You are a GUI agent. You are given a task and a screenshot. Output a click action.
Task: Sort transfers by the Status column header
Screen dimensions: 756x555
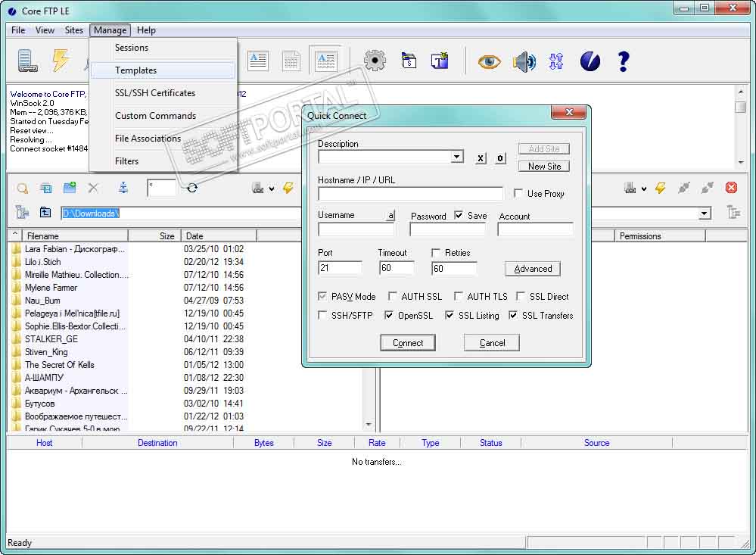pyautogui.click(x=491, y=442)
